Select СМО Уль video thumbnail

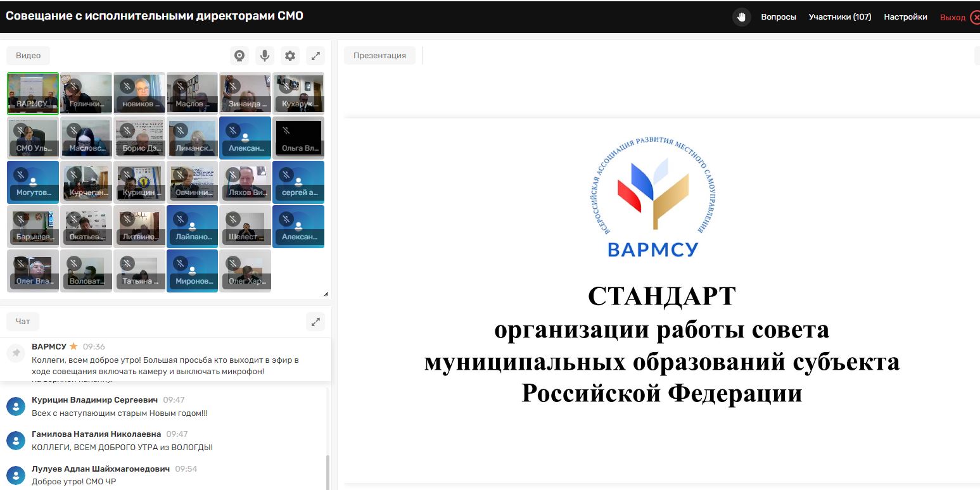[33, 137]
